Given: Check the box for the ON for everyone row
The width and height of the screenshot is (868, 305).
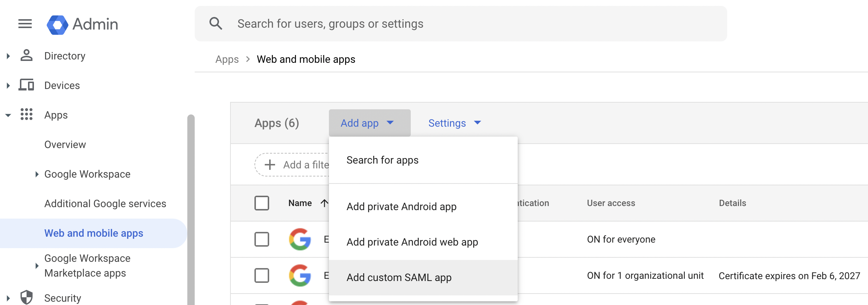Looking at the screenshot, I should click(x=262, y=239).
